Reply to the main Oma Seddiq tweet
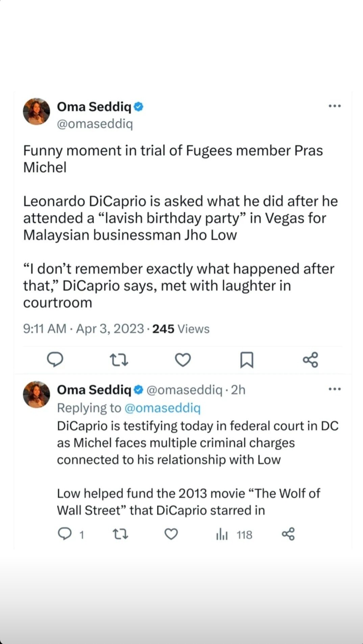The height and width of the screenshot is (644, 363). point(55,359)
